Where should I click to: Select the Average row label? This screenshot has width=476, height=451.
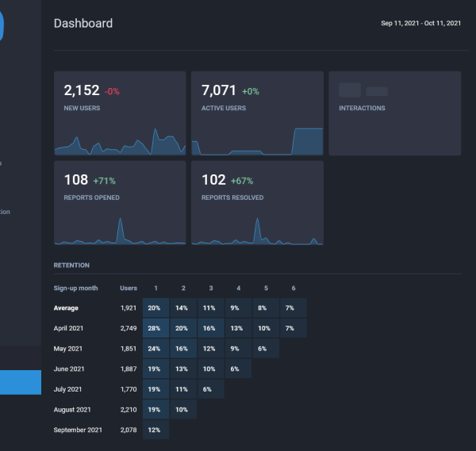coord(66,308)
